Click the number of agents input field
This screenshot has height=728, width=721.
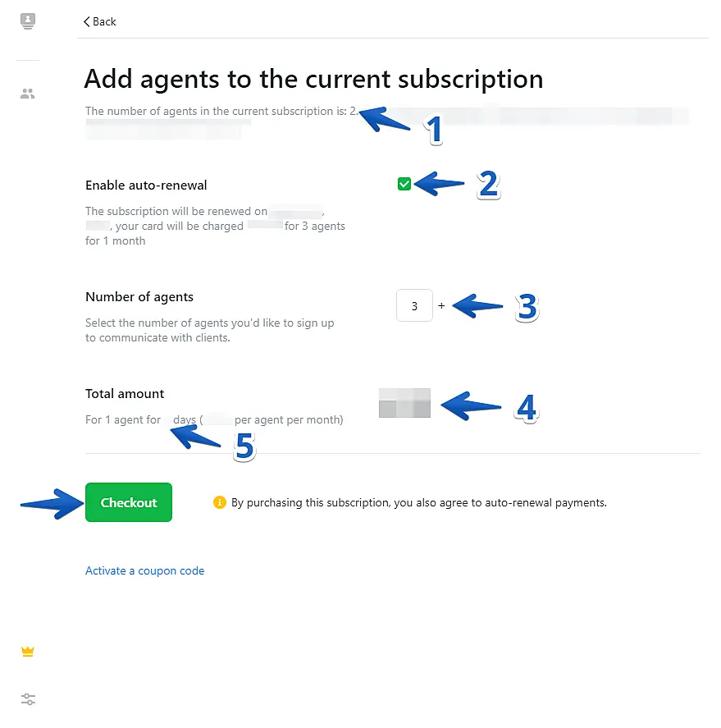[x=414, y=306]
